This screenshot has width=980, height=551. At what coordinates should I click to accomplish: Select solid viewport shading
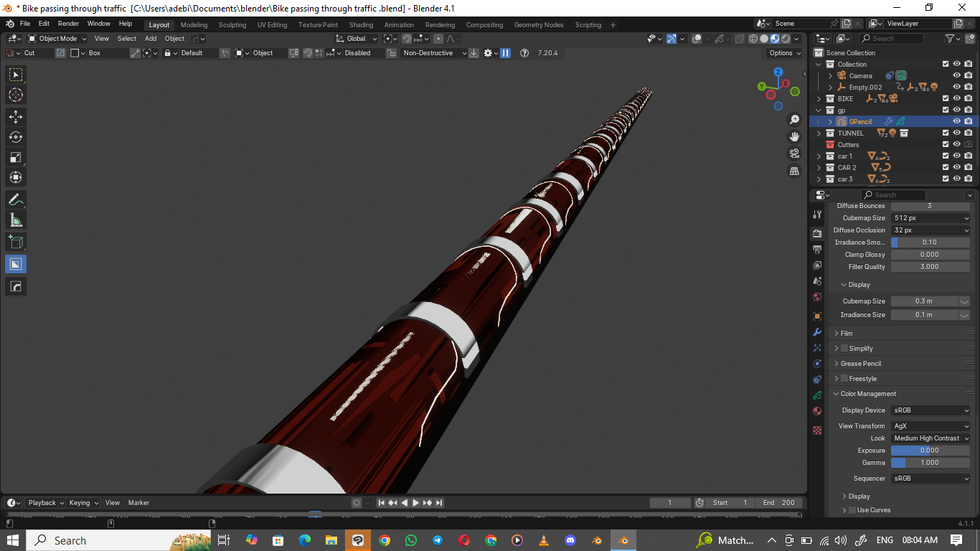764,39
